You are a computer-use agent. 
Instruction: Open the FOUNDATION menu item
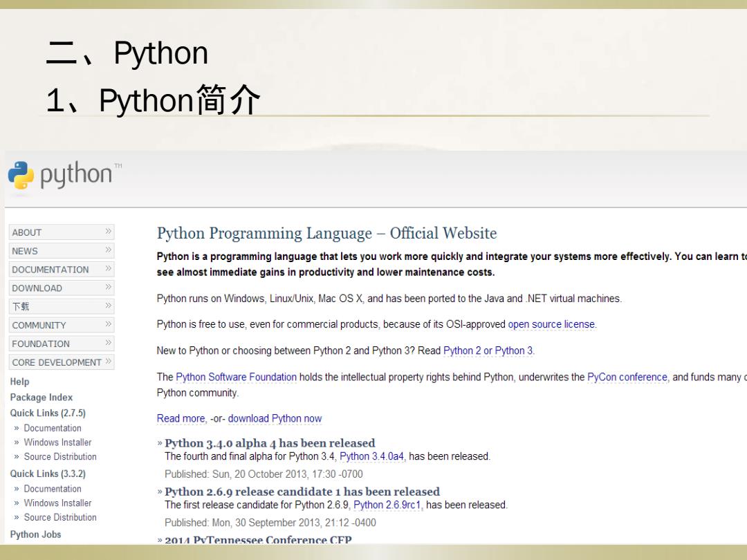coord(62,344)
